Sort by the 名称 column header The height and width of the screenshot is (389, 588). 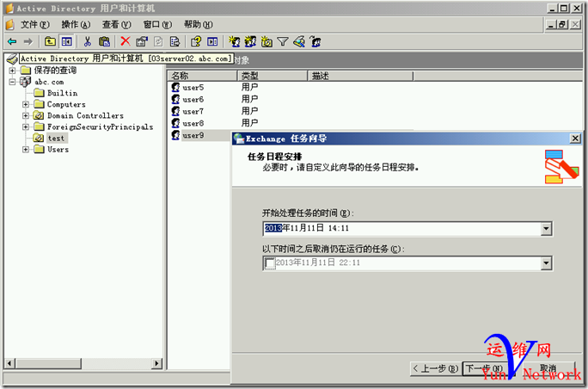202,76
